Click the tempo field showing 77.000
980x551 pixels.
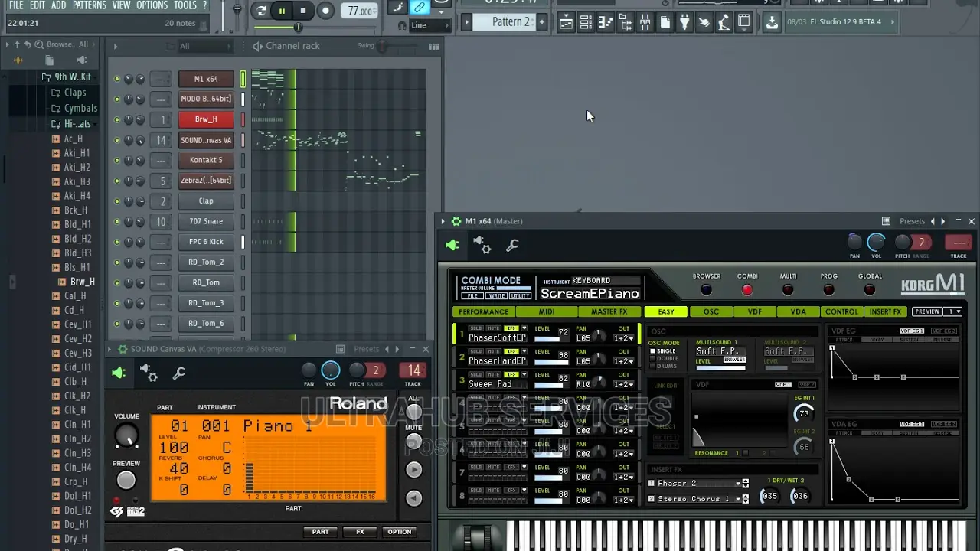coord(359,11)
